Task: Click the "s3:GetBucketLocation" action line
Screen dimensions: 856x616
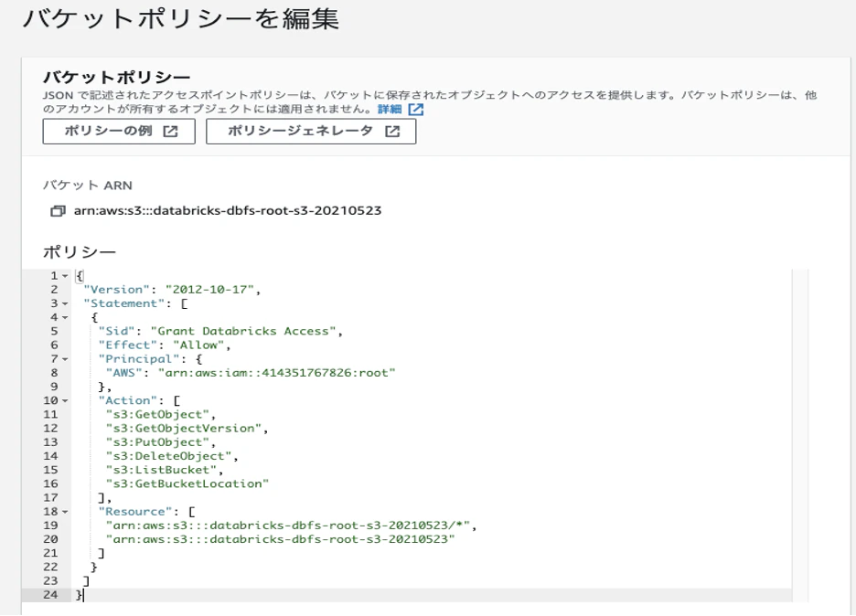Action: coord(187,484)
